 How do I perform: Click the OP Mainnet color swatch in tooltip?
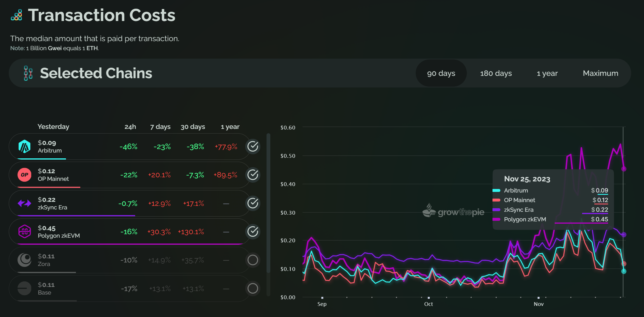click(x=496, y=200)
